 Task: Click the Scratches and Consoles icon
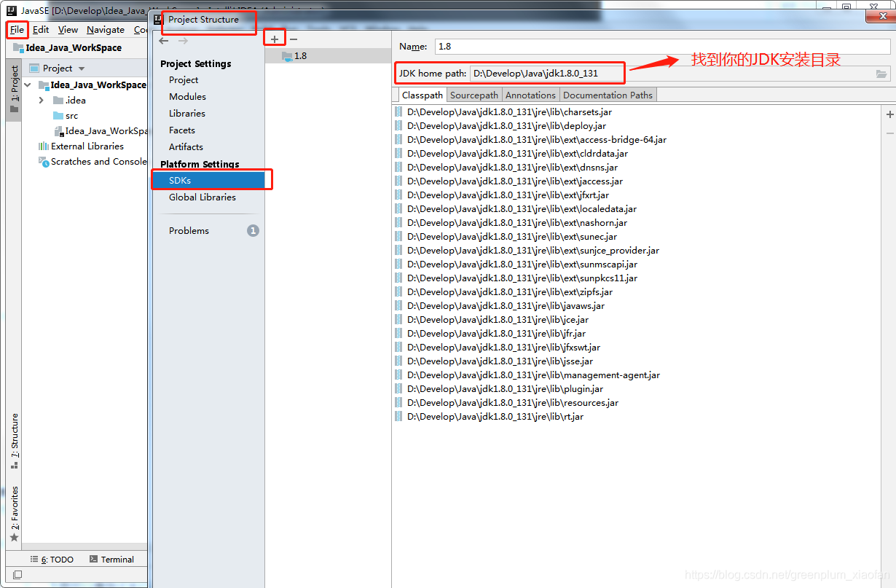pos(44,162)
